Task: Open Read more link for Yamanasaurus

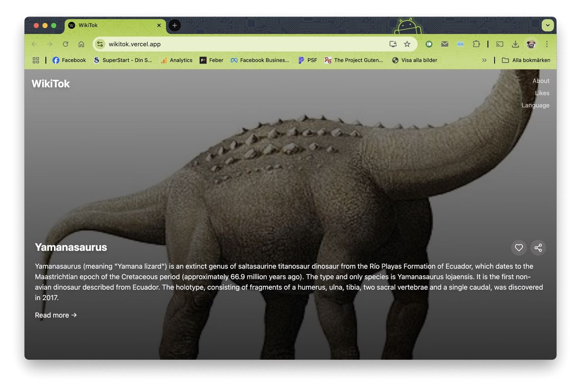Action: (56, 315)
